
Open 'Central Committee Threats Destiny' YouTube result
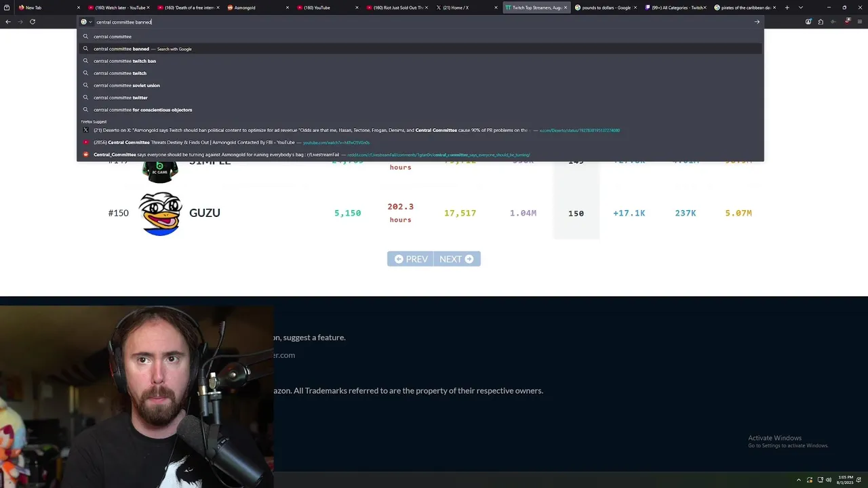coord(420,142)
